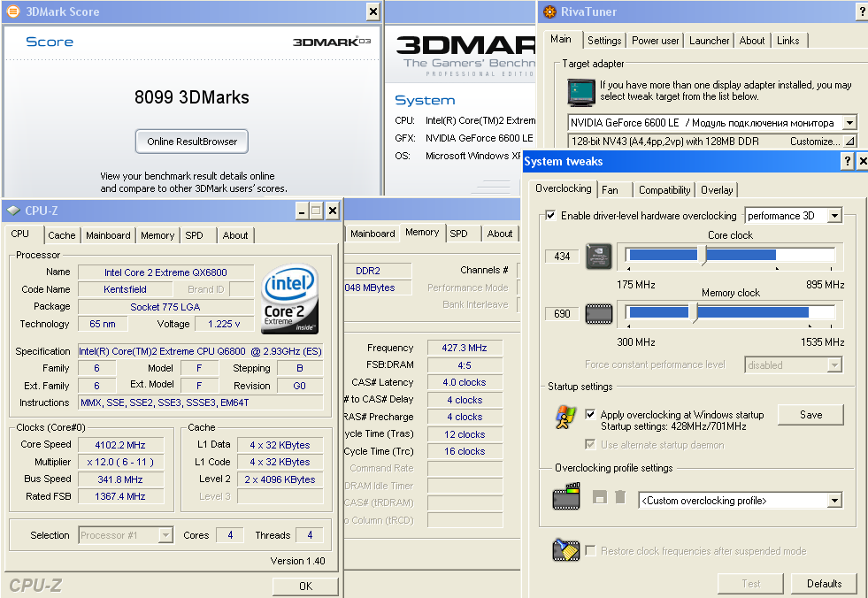The image size is (868, 598).
Task: Open About tab in background CPU-Z window
Action: (x=500, y=234)
